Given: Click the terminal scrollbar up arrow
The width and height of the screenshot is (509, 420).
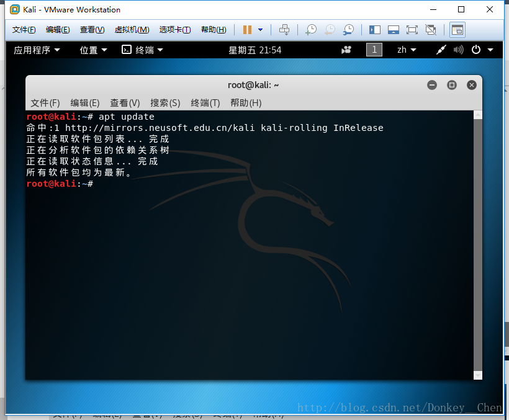Looking at the screenshot, I should point(478,115).
